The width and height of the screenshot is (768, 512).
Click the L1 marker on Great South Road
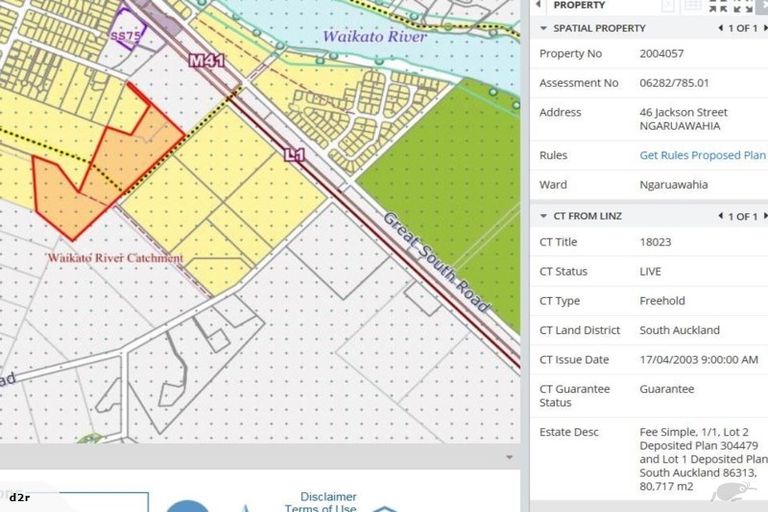coord(293,155)
